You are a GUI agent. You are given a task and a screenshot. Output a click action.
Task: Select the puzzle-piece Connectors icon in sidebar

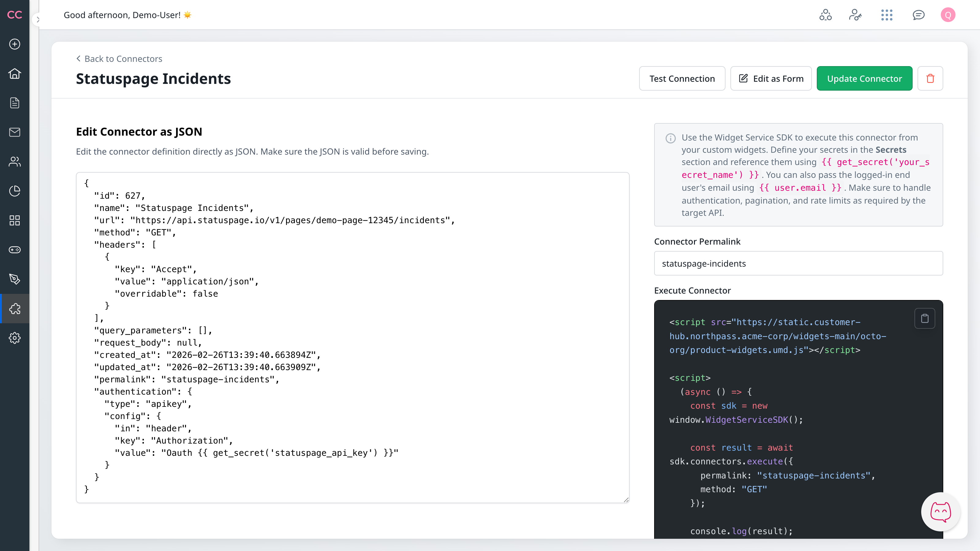[x=14, y=308]
